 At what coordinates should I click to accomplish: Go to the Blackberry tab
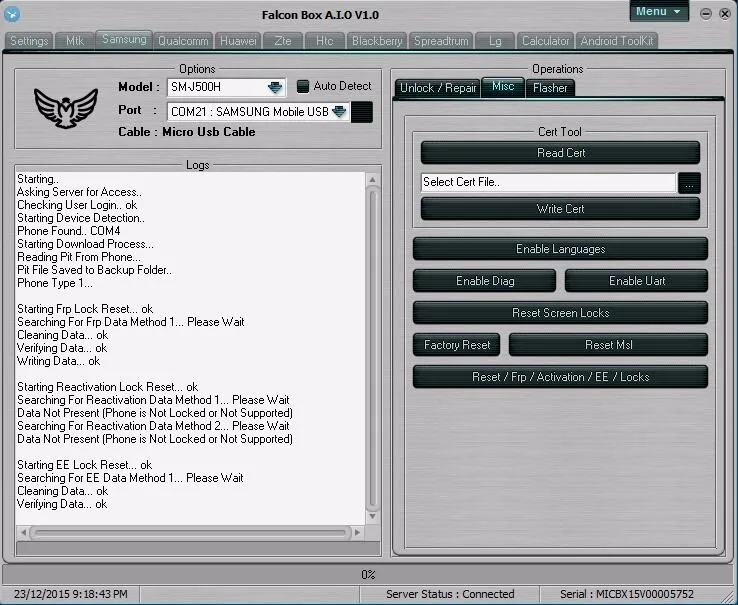click(x=377, y=41)
